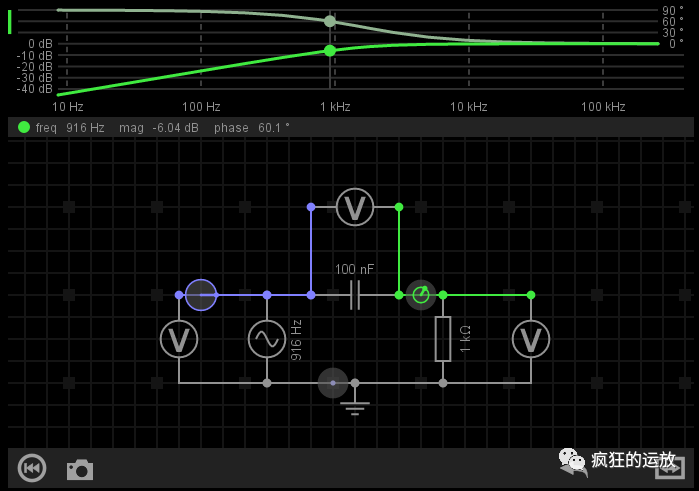Click the gray node below the AC source
The image size is (699, 491).
[x=267, y=383]
